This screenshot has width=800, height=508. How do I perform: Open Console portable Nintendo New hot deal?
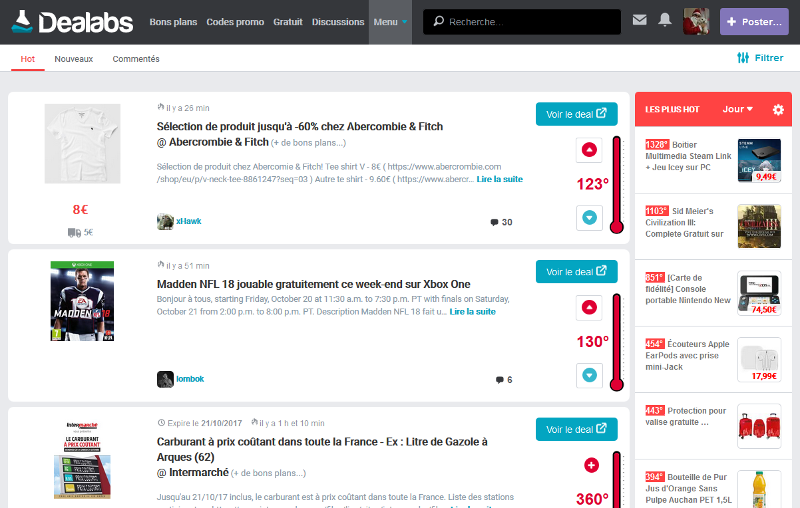pyautogui.click(x=688, y=289)
